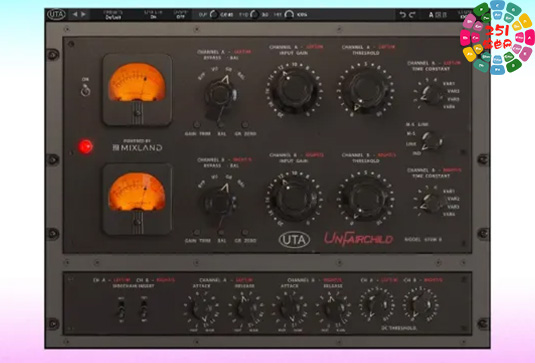This screenshot has height=363, width=535.
Task: Click the Channel A Input Gain knob
Action: (294, 90)
